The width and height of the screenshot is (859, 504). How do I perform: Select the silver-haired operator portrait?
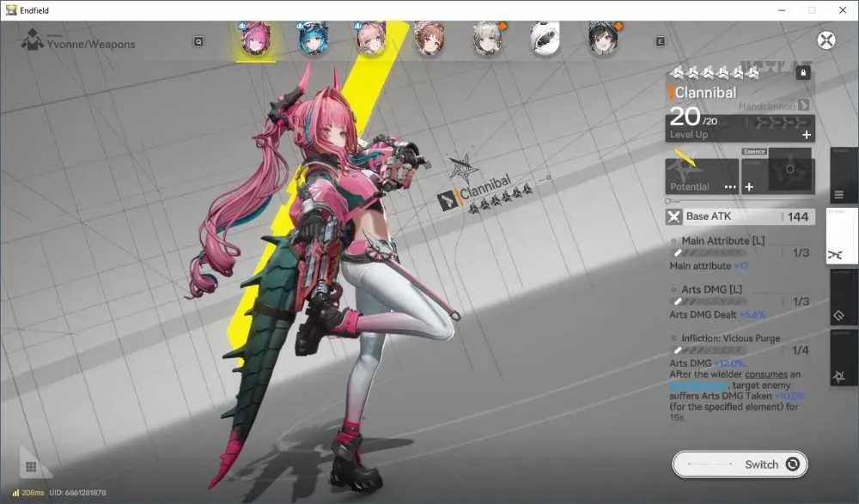click(x=488, y=39)
